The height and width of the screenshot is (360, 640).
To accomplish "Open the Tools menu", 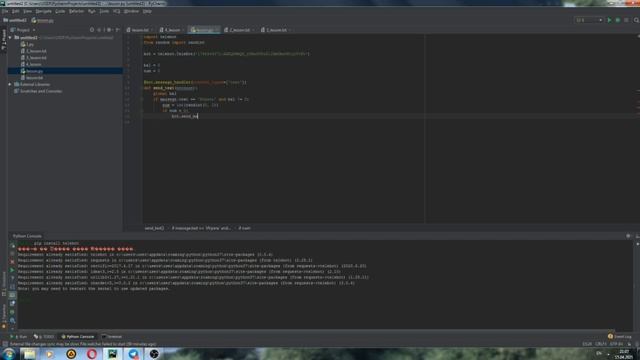I will click(104, 11).
